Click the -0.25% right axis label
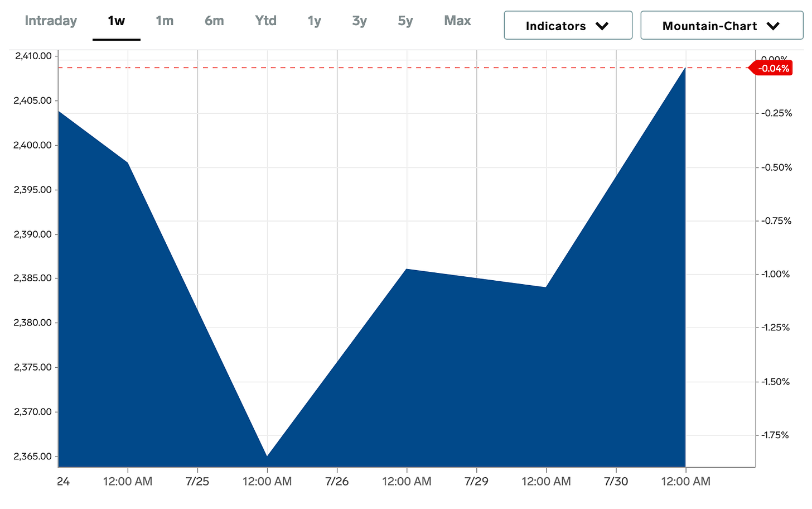The height and width of the screenshot is (509, 812). tap(776, 113)
